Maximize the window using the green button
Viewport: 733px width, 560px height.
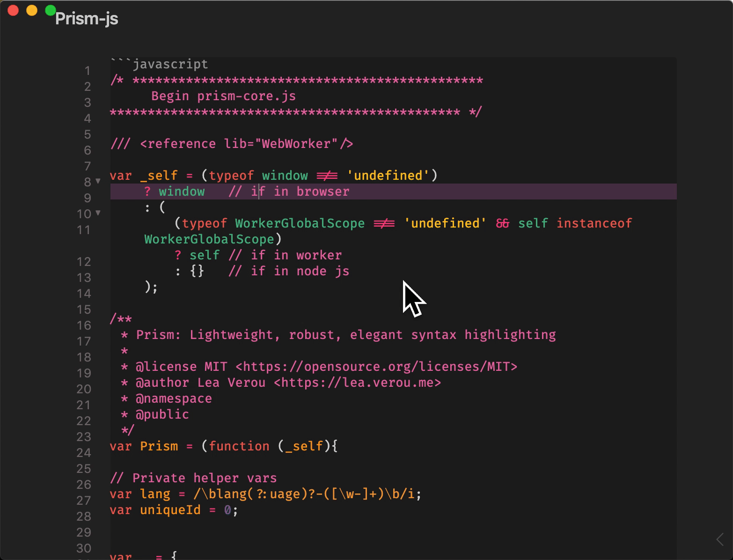tap(51, 10)
